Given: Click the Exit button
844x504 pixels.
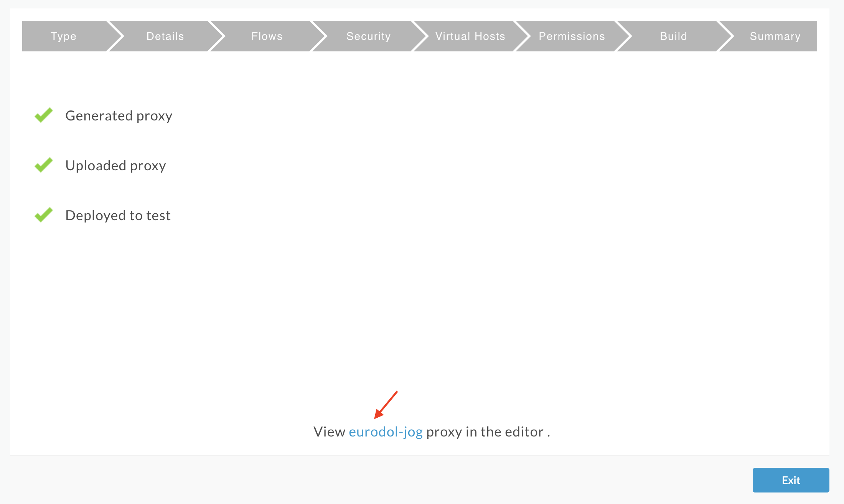Looking at the screenshot, I should (x=791, y=480).
